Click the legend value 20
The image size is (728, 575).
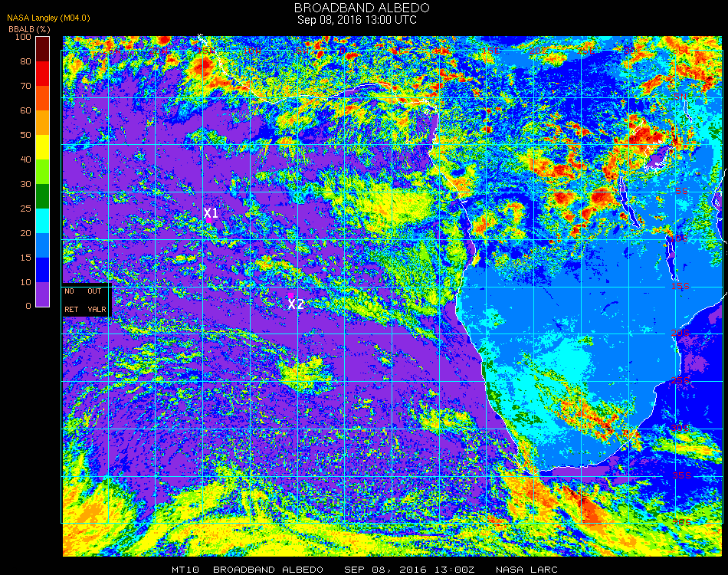[25, 233]
